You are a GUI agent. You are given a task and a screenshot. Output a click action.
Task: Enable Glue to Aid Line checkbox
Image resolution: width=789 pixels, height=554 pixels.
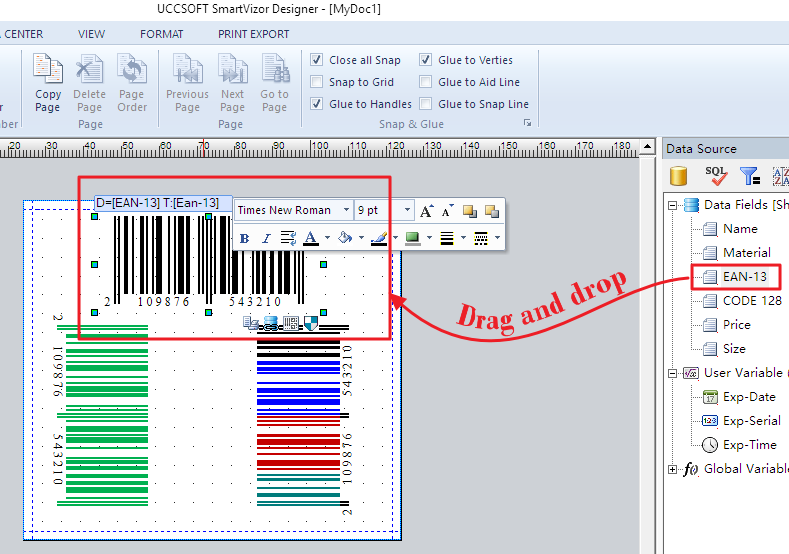pos(426,82)
